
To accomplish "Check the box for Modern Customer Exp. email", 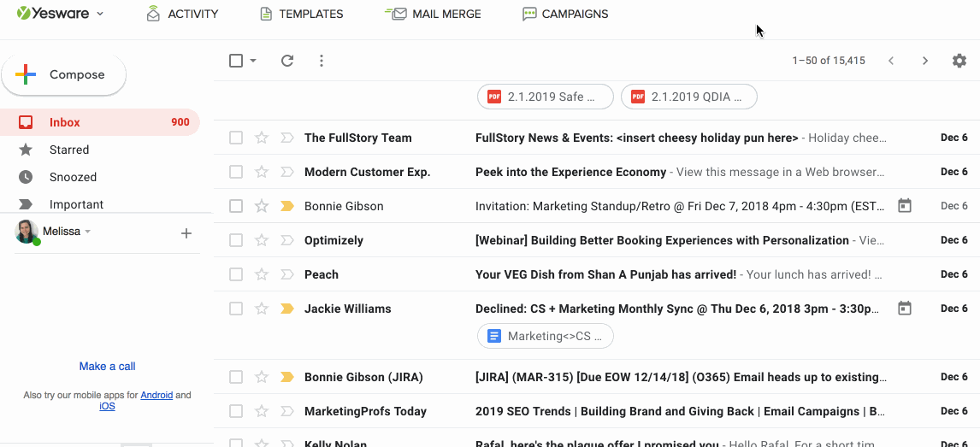I will click(x=236, y=172).
